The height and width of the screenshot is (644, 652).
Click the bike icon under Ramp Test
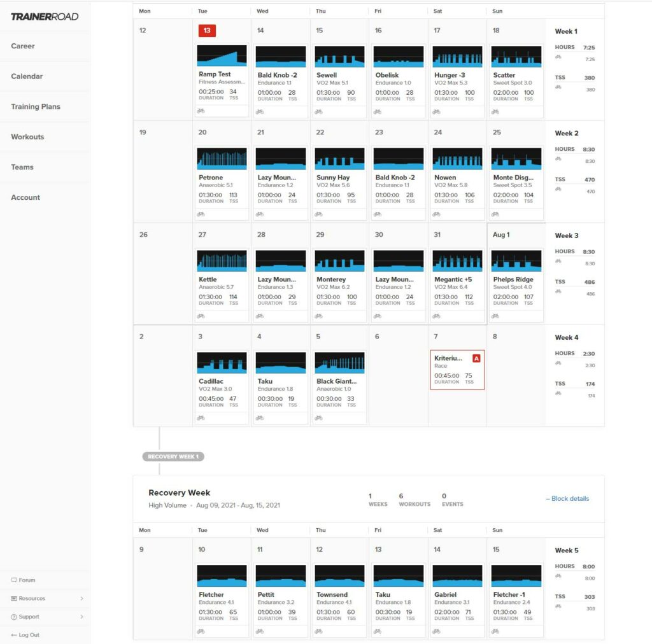click(x=201, y=111)
